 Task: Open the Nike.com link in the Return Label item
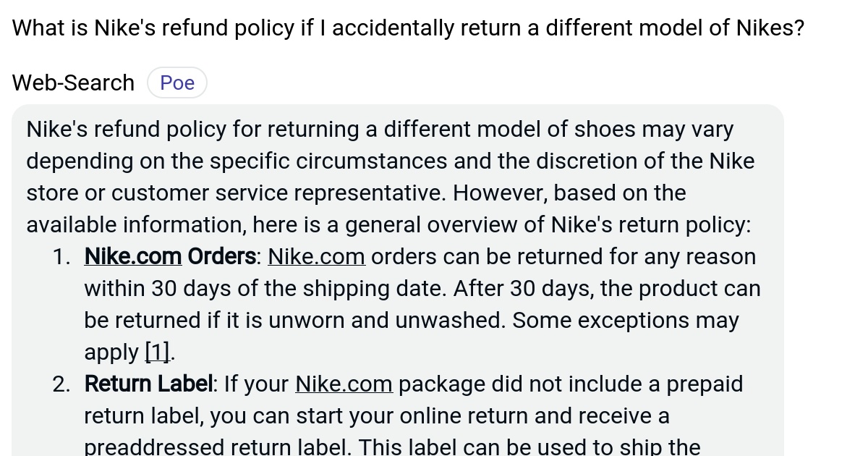click(344, 384)
